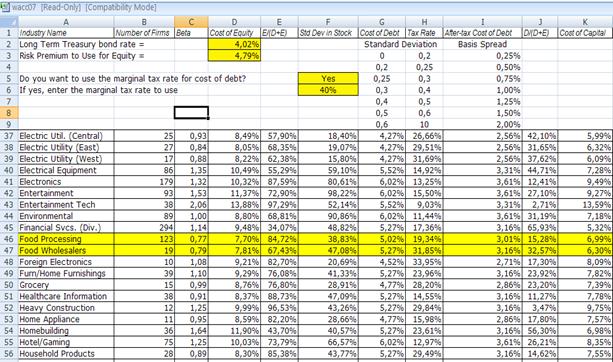Select the Food Processing cell

point(66,239)
